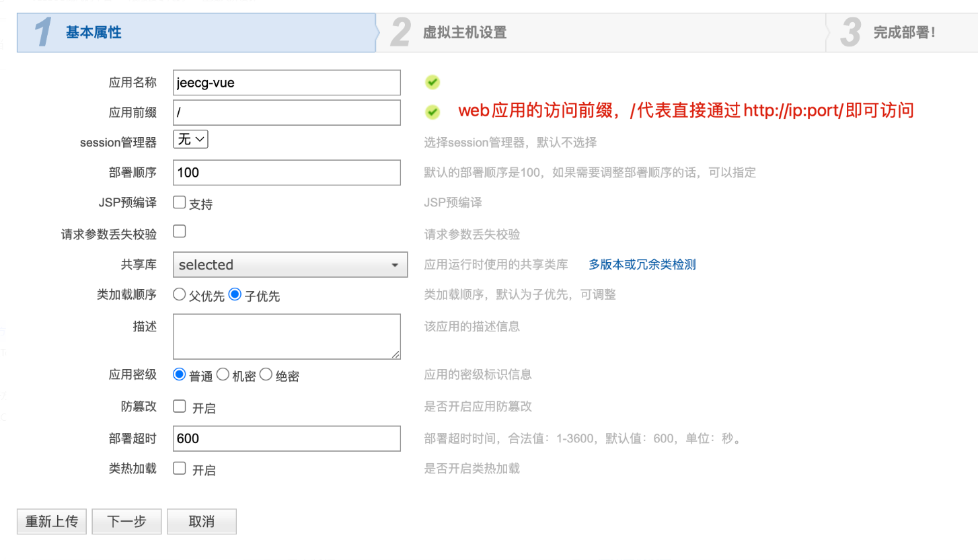Go to step 1 基本属性
Screen dimensions: 978x560
[x=196, y=32]
